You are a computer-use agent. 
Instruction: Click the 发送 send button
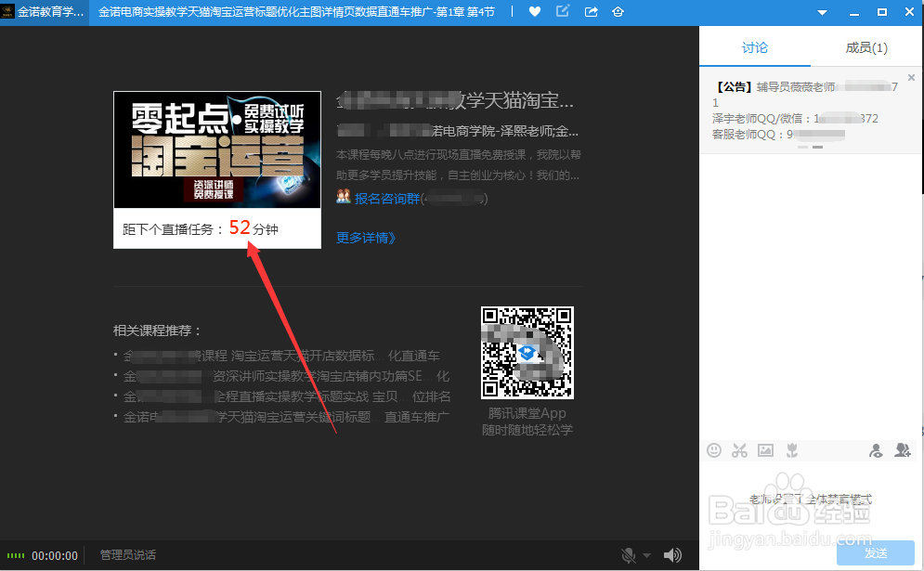click(x=875, y=553)
